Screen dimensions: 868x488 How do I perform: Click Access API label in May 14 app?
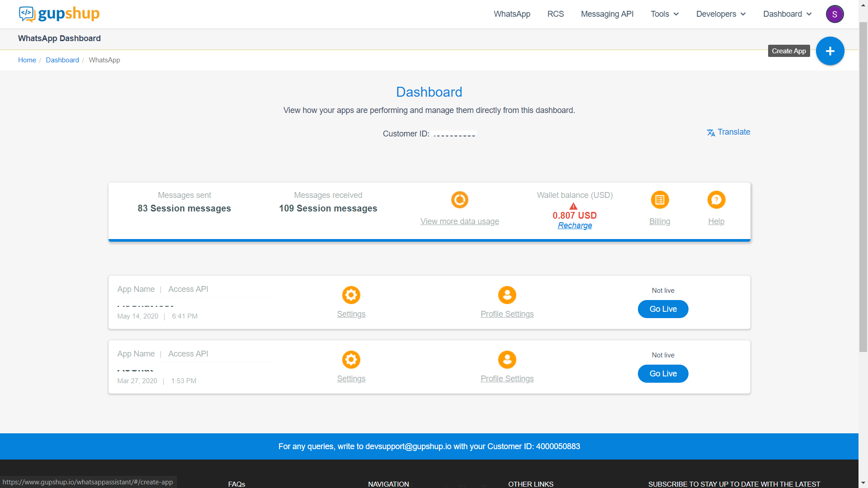(188, 289)
